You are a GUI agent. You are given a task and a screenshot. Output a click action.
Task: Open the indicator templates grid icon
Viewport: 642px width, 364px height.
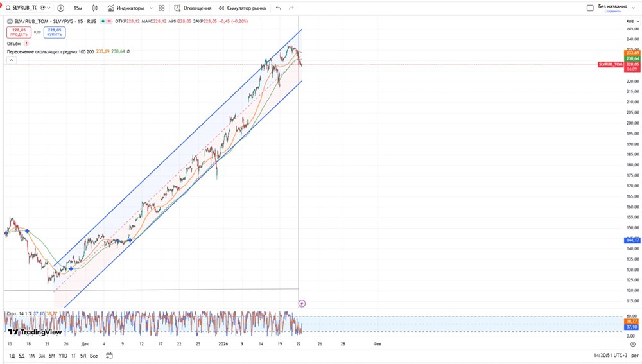pyautogui.click(x=162, y=8)
